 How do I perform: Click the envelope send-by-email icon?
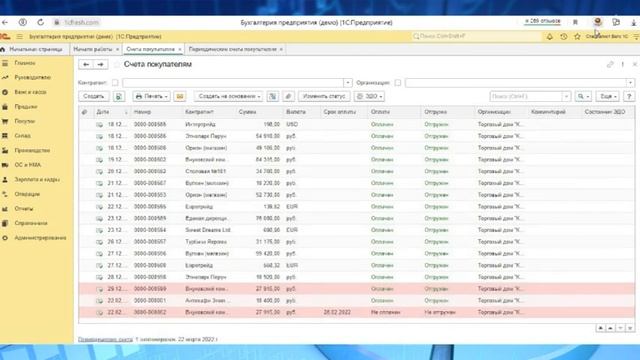coord(180,96)
